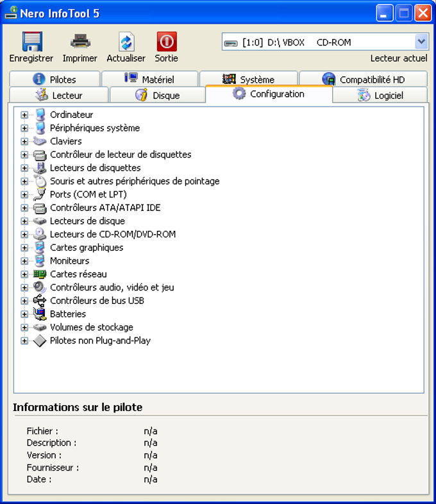Switch to the Matériel tab
The image size is (436, 504).
coord(150,79)
